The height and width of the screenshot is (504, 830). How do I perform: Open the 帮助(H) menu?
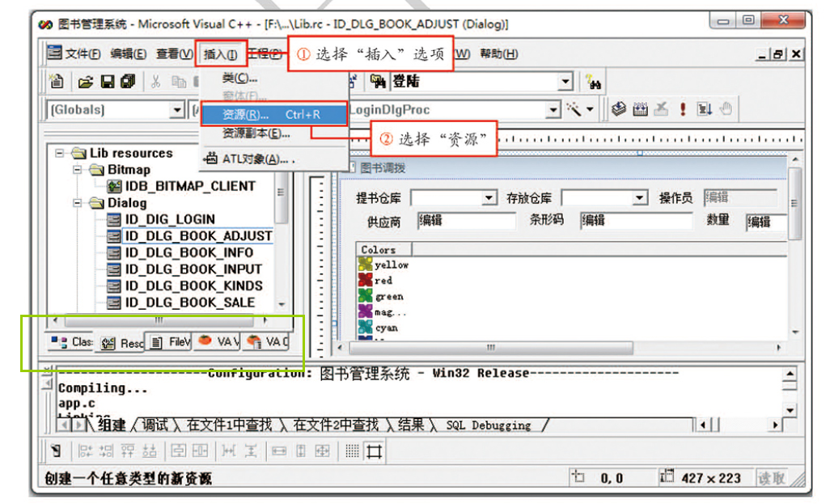(498, 53)
